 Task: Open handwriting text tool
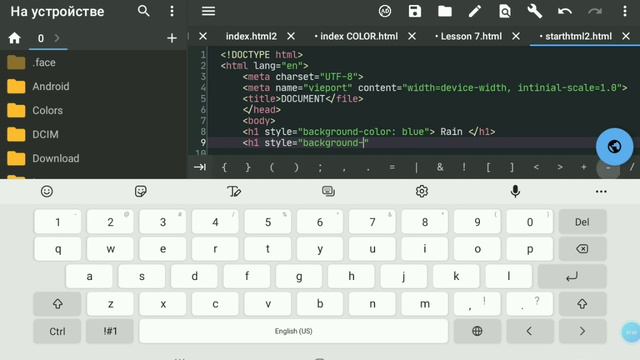click(x=234, y=191)
